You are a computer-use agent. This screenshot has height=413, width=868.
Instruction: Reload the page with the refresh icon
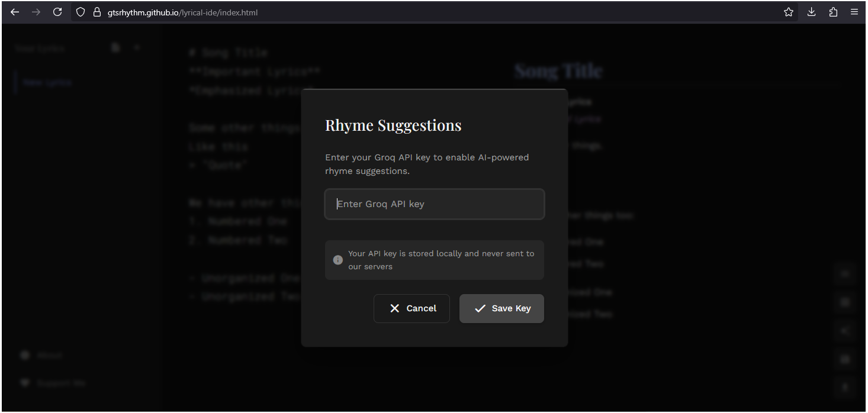pos(57,12)
